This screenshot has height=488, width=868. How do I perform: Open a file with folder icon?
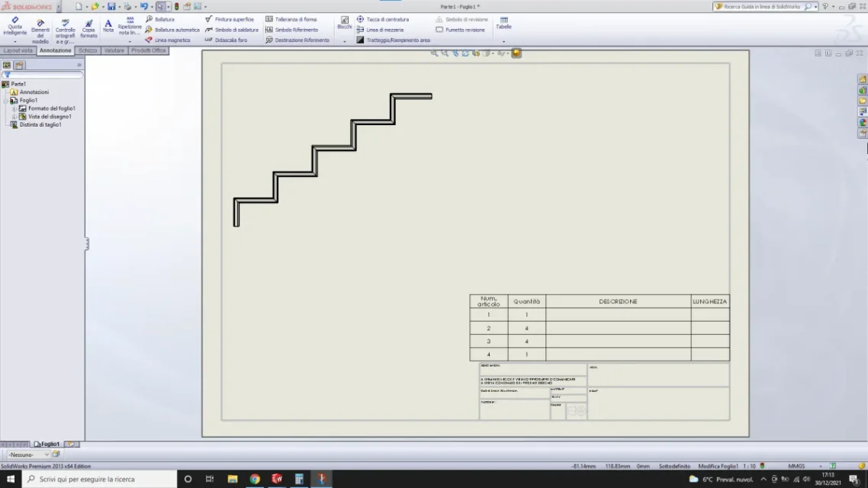point(95,7)
